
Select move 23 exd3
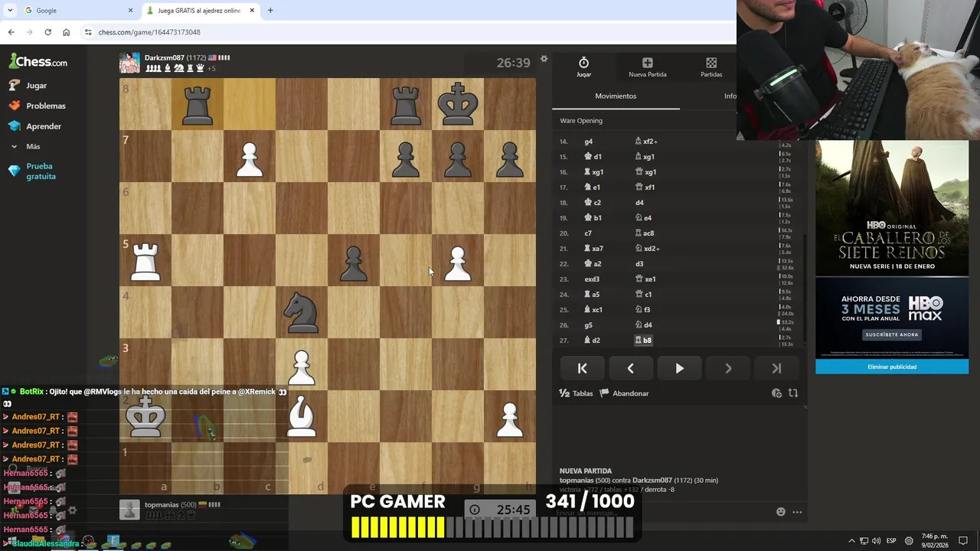tap(592, 279)
